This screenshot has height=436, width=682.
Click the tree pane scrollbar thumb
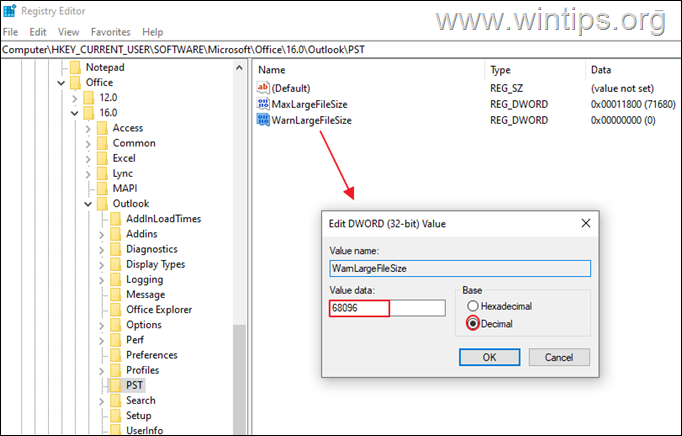[x=239, y=379]
